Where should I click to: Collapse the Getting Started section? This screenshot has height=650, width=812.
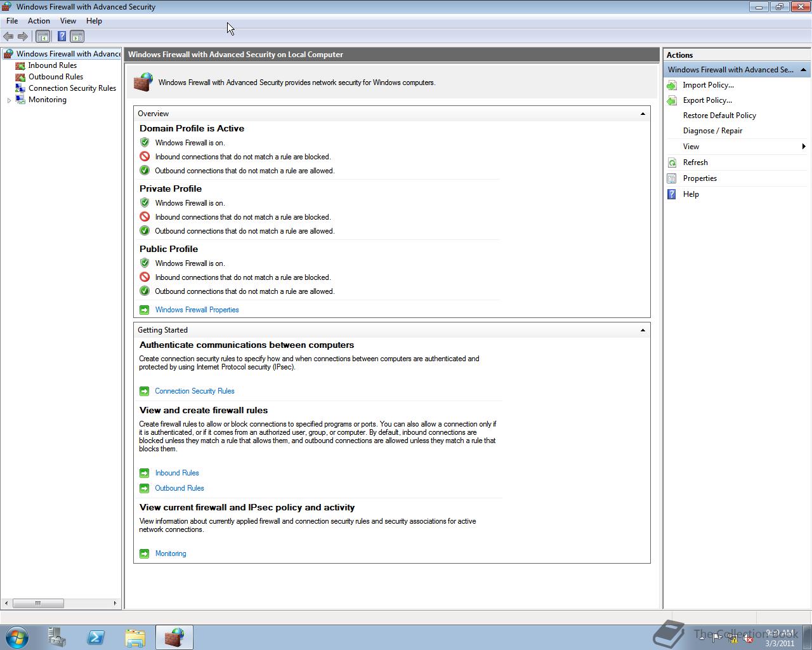[643, 330]
